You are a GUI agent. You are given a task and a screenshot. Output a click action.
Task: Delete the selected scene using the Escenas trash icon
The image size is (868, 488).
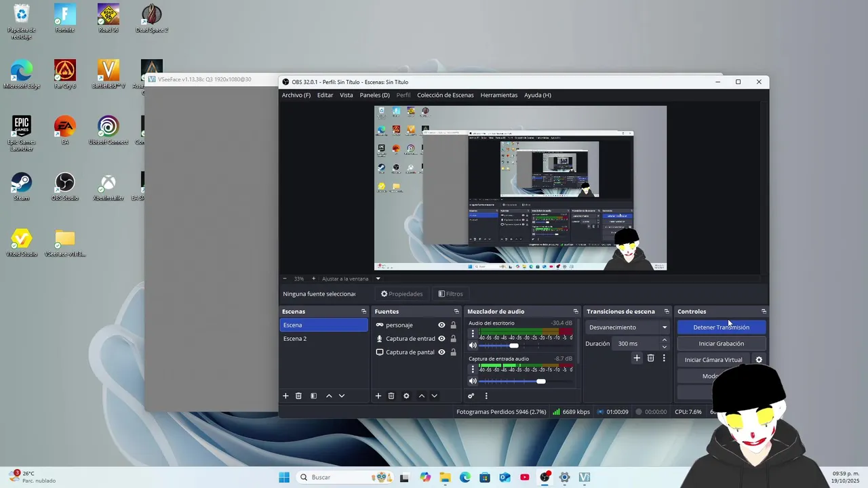(x=298, y=396)
